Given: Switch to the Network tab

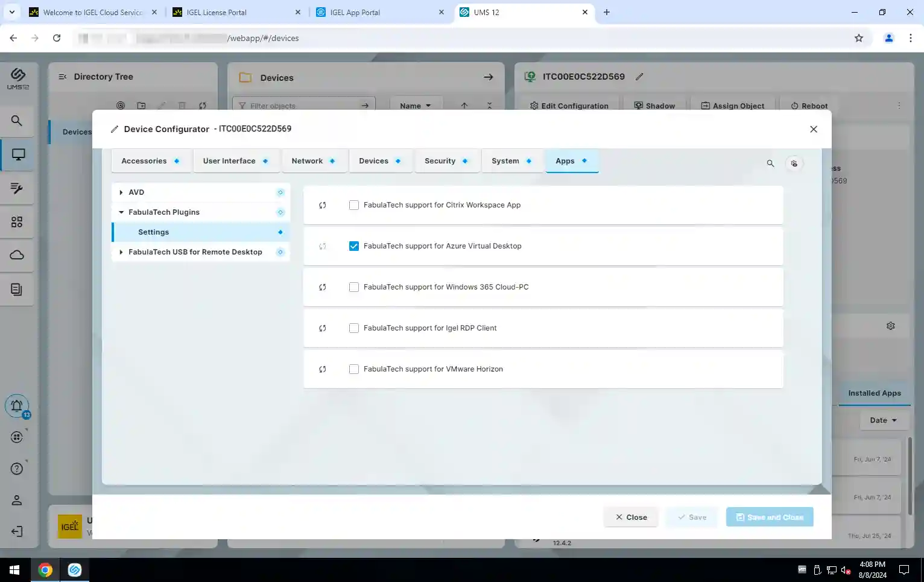Looking at the screenshot, I should (x=307, y=161).
